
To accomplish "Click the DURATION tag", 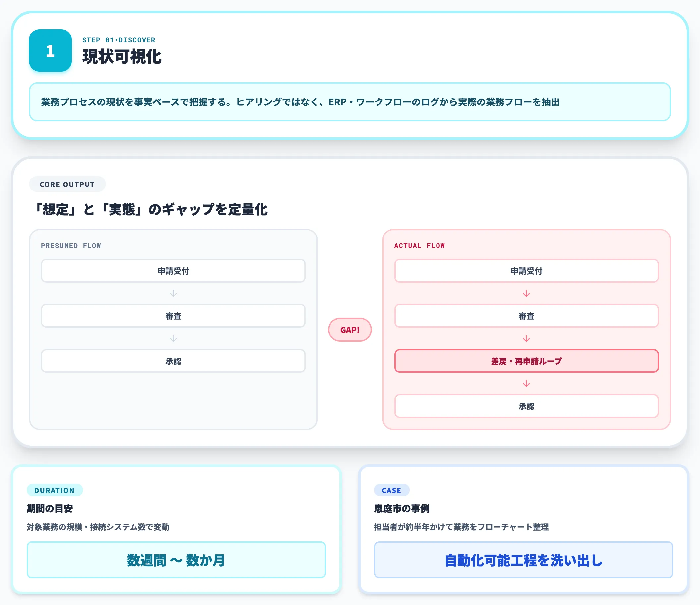I will [x=54, y=490].
